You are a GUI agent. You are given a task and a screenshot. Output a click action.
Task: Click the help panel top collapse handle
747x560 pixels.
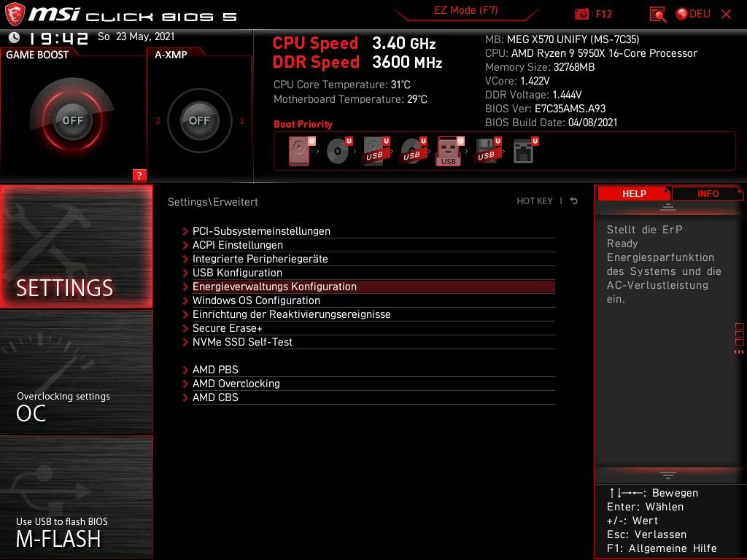pos(668,206)
